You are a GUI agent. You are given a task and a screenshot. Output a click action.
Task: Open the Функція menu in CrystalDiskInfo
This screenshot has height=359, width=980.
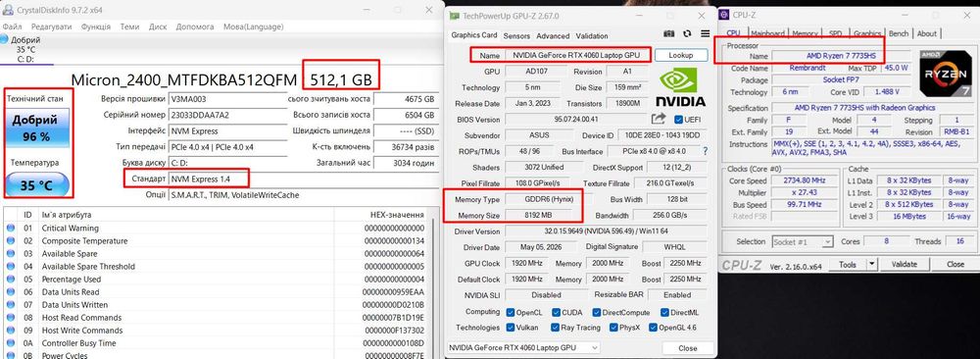point(96,26)
